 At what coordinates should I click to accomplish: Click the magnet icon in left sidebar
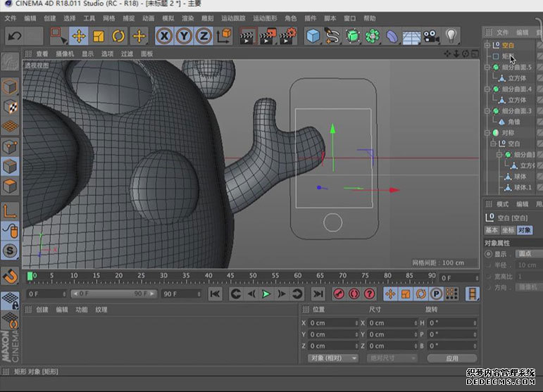pyautogui.click(x=10, y=276)
